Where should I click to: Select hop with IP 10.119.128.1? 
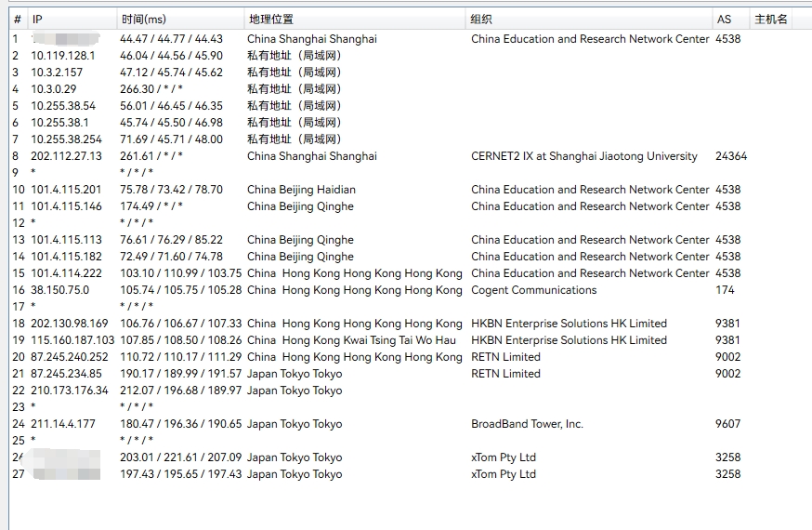click(63, 56)
